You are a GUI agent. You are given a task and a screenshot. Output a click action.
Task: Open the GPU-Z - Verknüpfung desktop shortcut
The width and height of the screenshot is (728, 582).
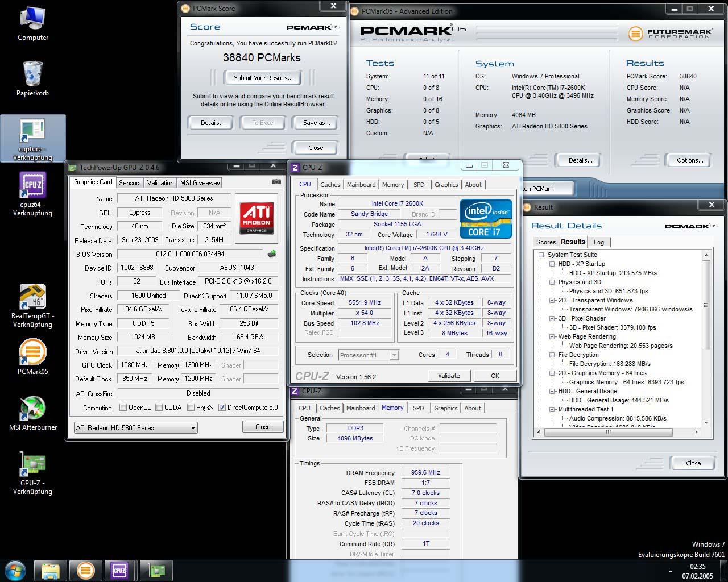(x=32, y=473)
